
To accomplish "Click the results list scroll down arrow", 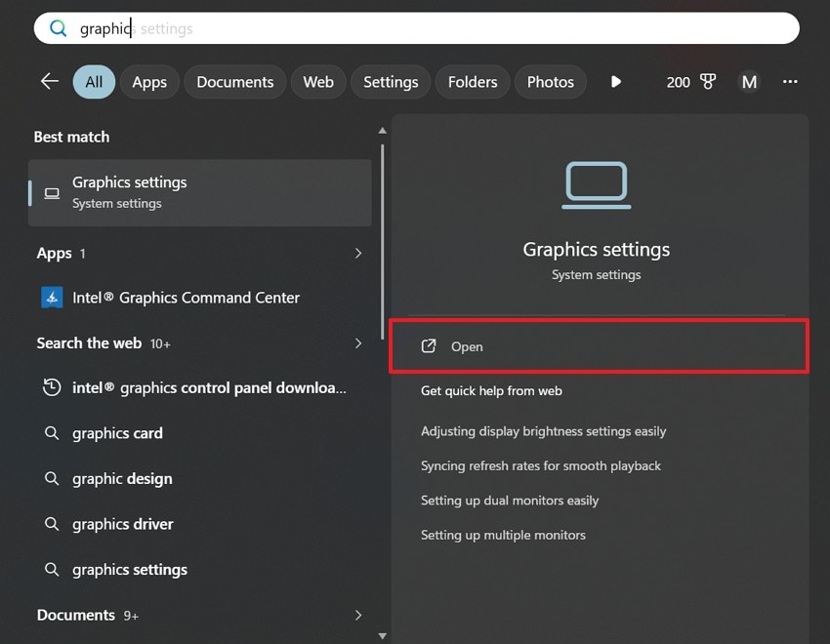I will click(x=382, y=636).
